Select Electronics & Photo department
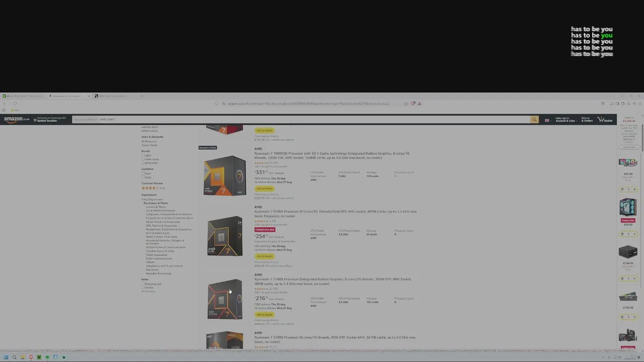 coord(155,203)
